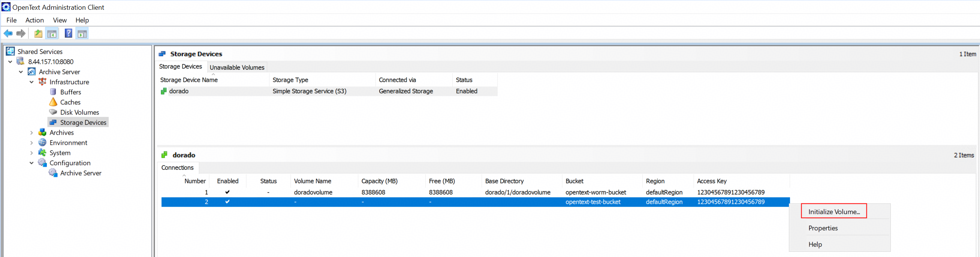Select the Buffers tree item
This screenshot has width=980, height=257.
(x=70, y=92)
